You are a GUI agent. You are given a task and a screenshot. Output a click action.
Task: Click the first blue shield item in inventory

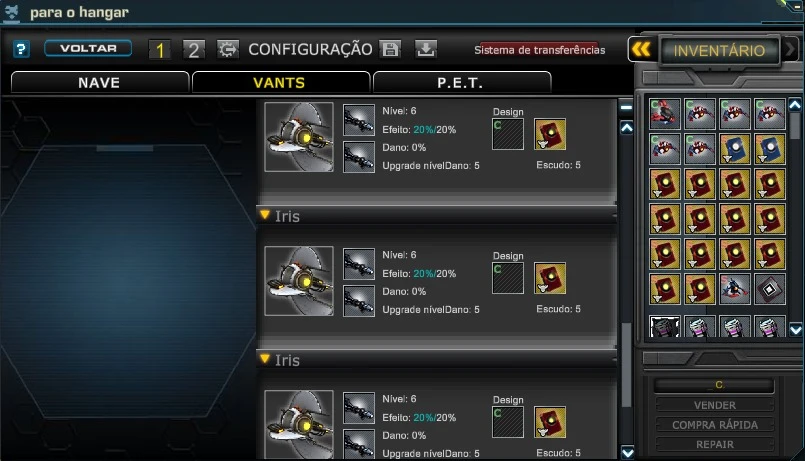click(x=735, y=149)
